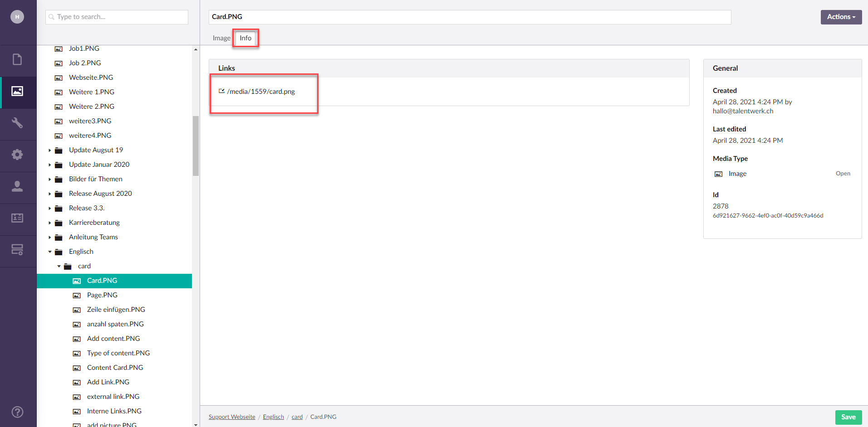Open the Members card icon
This screenshot has width=868, height=427.
(17, 218)
